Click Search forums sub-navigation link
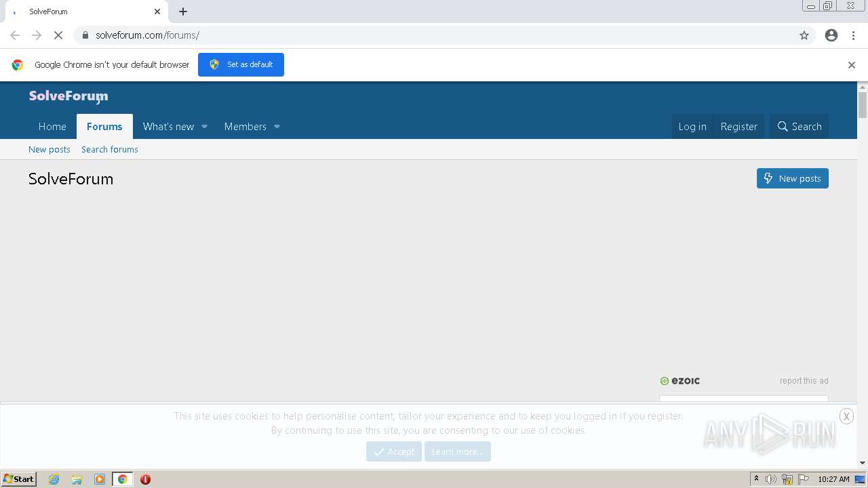This screenshot has width=868, height=488. coord(110,149)
